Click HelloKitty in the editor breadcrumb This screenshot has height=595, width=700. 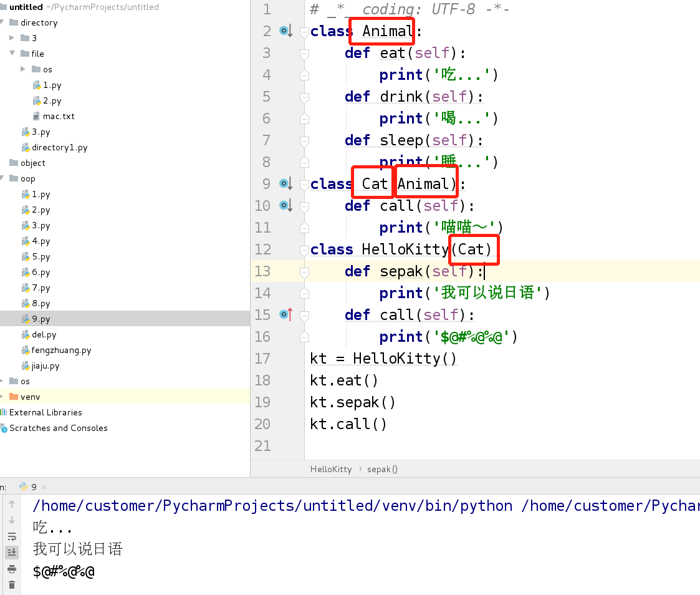coord(331,469)
